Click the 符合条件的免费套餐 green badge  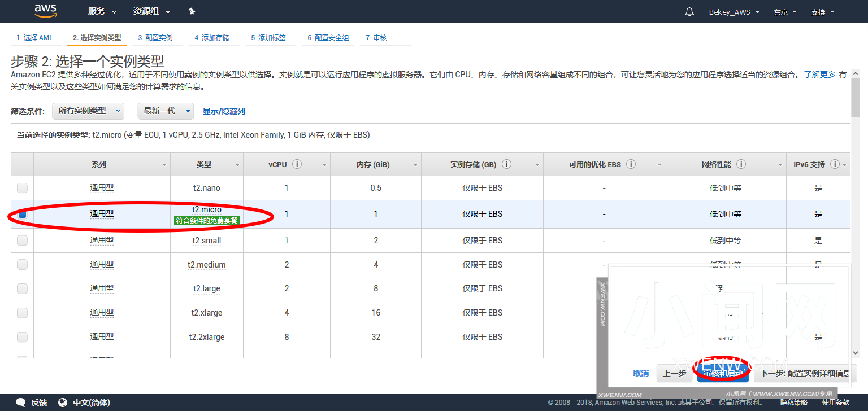point(207,221)
